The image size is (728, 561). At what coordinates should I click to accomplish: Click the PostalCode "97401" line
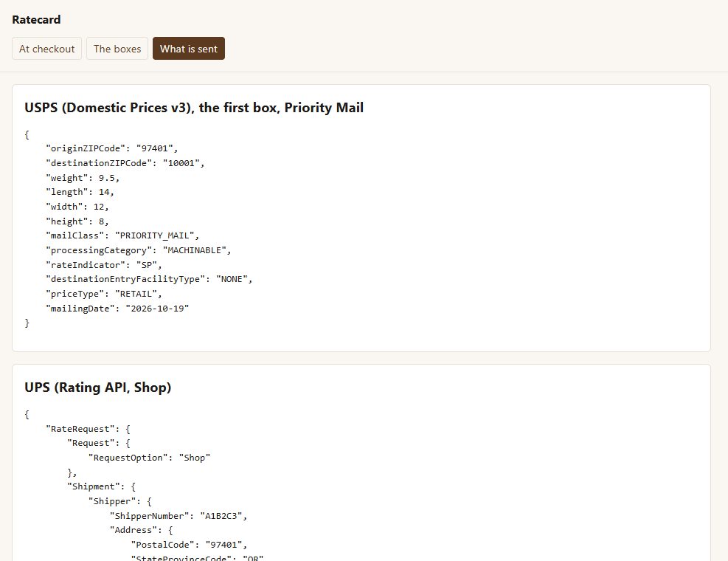click(190, 545)
